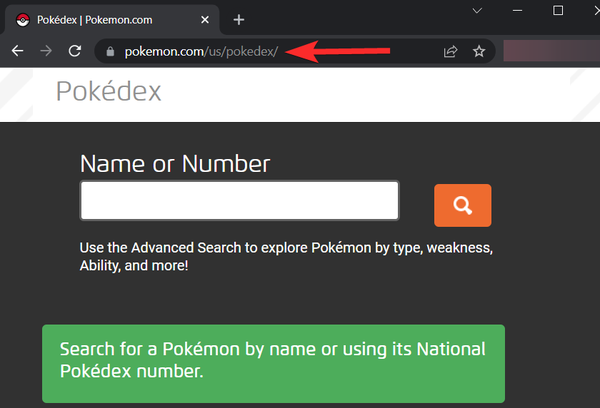Click the Advanced Search description text
The width and height of the screenshot is (600, 408).
[286, 256]
